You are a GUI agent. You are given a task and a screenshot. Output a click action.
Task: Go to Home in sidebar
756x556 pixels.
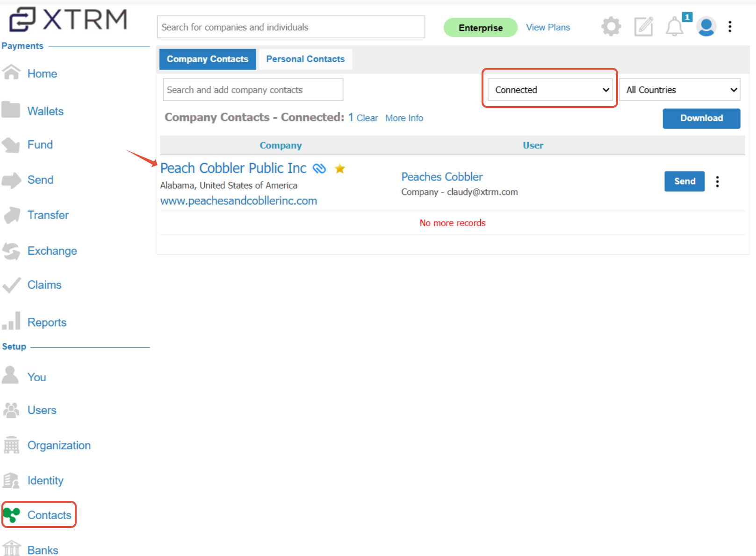pyautogui.click(x=42, y=74)
